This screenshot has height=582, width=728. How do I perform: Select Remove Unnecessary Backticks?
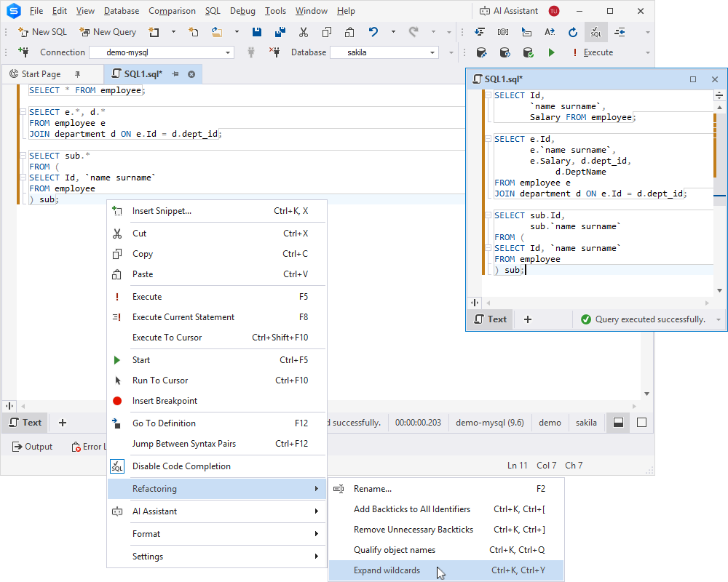click(x=446, y=530)
